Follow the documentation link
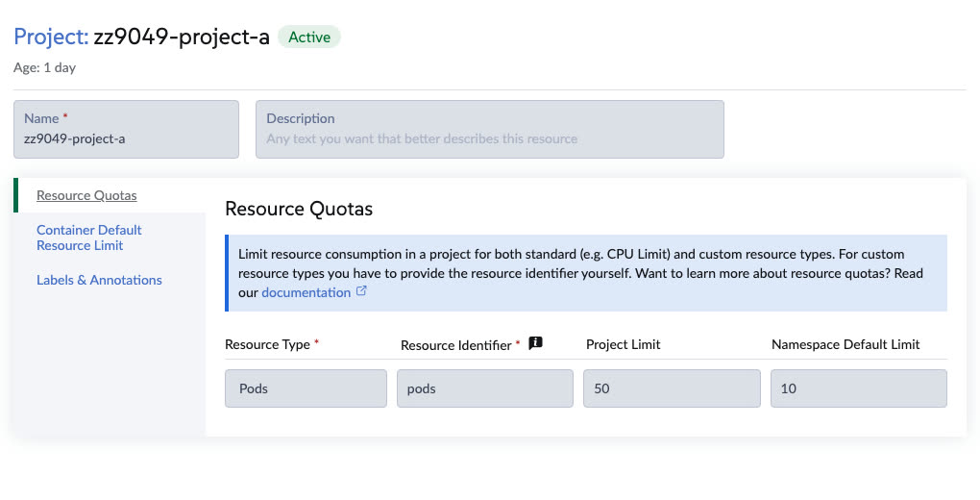This screenshot has width=980, height=500. [306, 292]
